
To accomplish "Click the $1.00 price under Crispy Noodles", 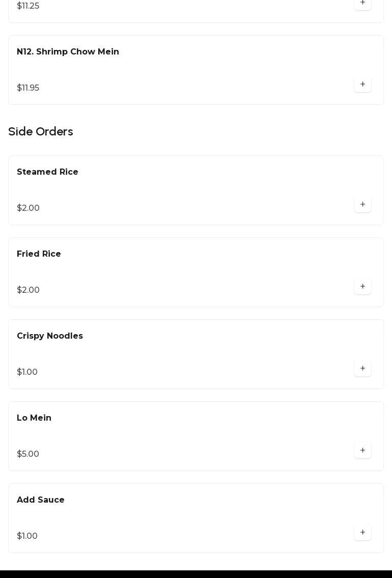I will point(27,372).
